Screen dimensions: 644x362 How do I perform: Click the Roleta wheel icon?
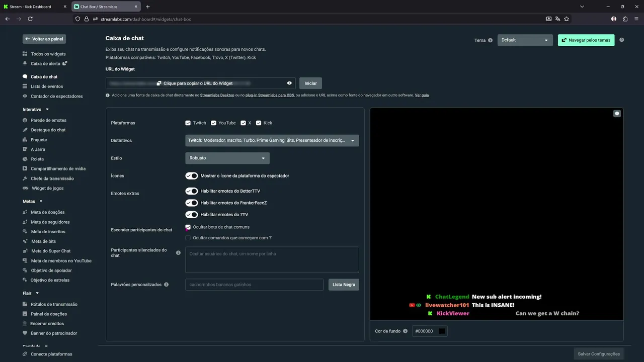tap(25, 159)
